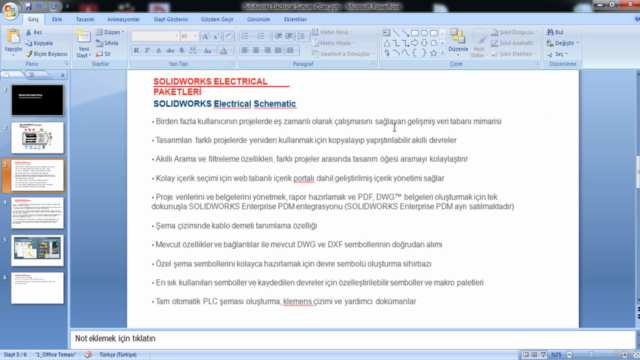This screenshot has height=360, width=640.
Task: Switch to slide sorter view
Action: tap(535, 354)
